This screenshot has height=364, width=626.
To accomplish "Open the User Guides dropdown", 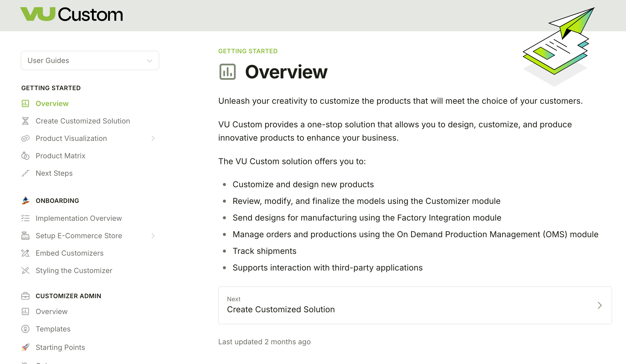I will tap(90, 60).
